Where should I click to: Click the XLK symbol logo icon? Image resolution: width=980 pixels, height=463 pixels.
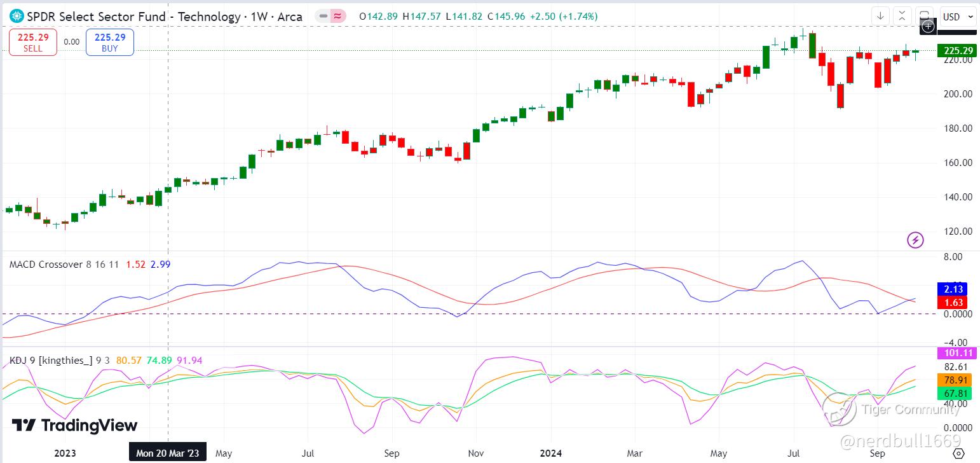(x=17, y=17)
